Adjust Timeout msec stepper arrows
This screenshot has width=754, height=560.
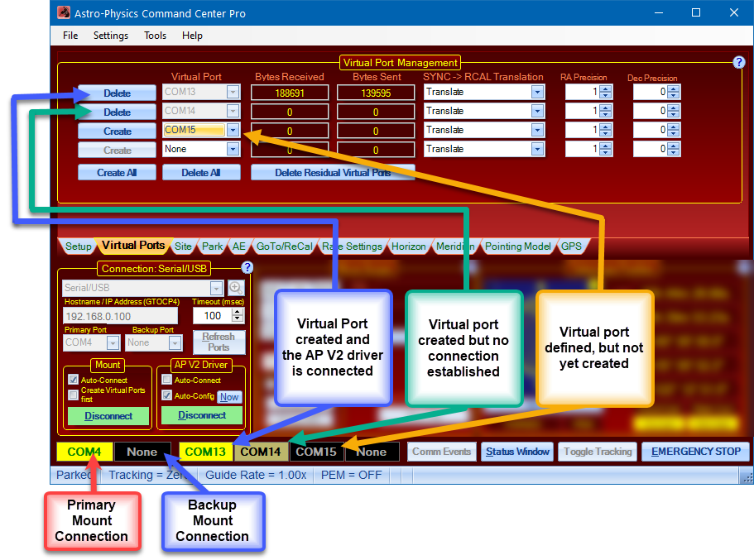tap(238, 315)
